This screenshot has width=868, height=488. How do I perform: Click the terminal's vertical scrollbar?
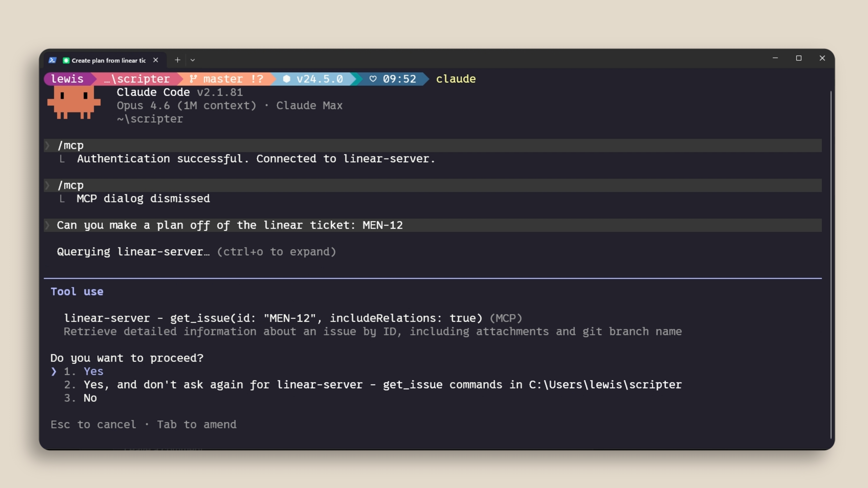coord(831,263)
